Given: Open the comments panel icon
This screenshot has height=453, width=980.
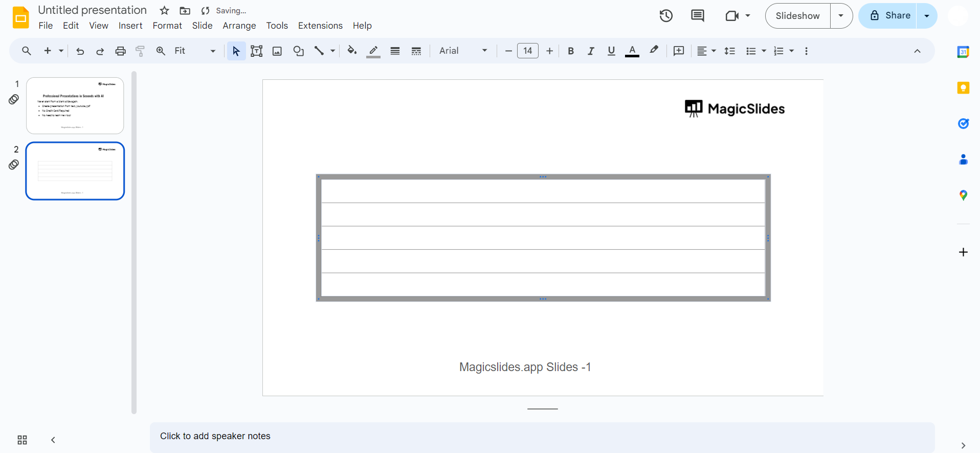Looking at the screenshot, I should [x=697, y=16].
